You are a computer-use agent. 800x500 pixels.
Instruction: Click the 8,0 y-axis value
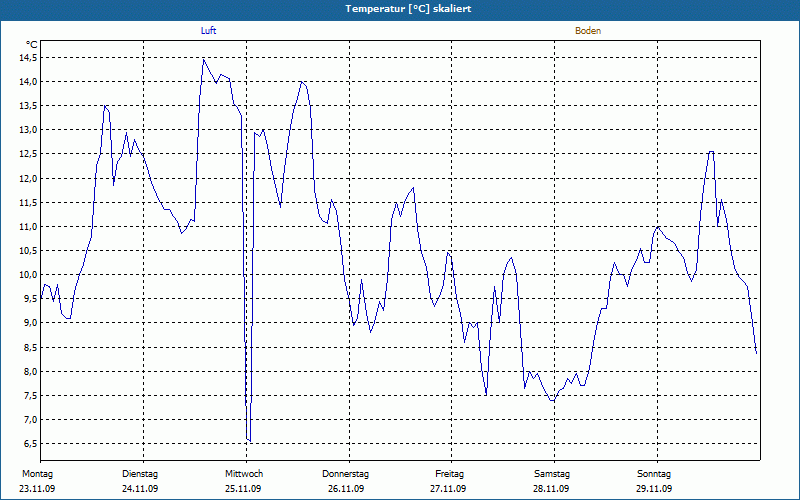click(30, 371)
